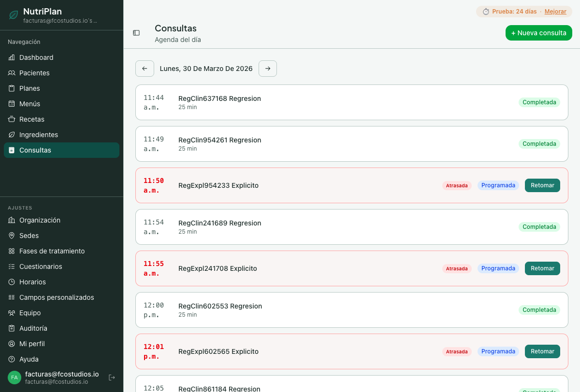580x392 pixels.
Task: Click Retomar for RegExpl954233 Explicito
Action: click(542, 185)
